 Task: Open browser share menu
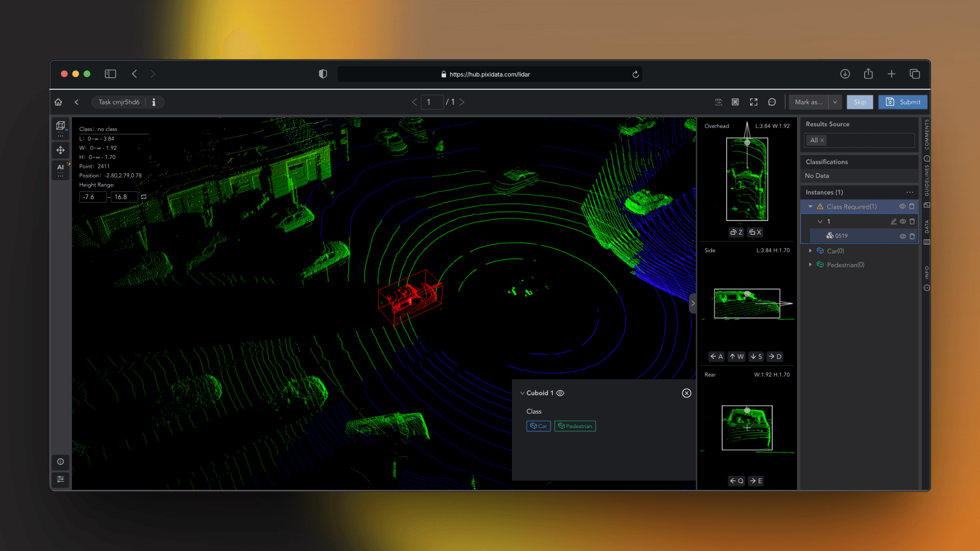point(868,74)
